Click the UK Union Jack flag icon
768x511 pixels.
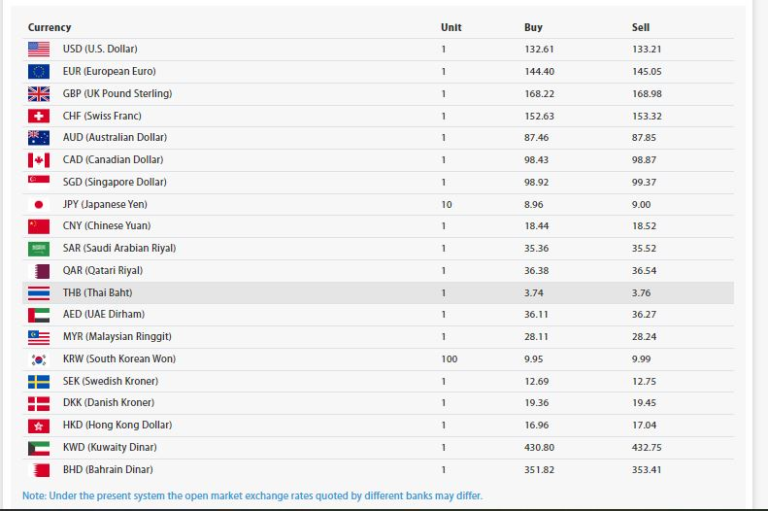tap(39, 93)
